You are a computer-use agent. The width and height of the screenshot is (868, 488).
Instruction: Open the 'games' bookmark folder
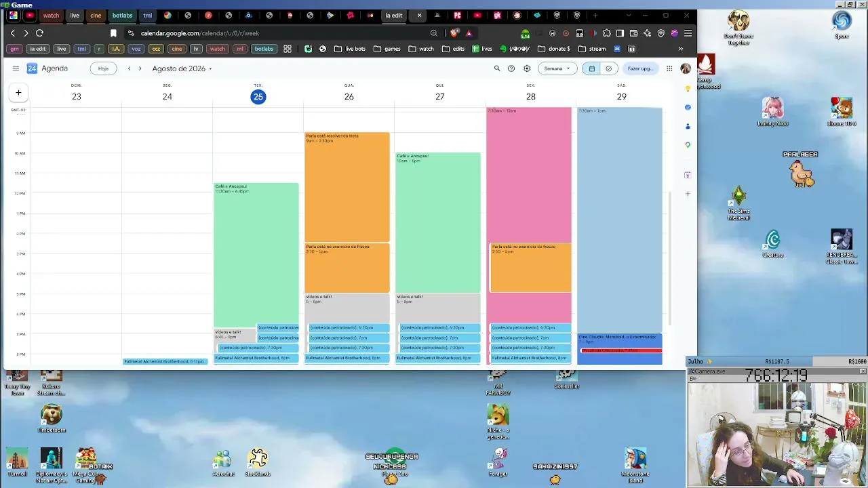pyautogui.click(x=387, y=49)
